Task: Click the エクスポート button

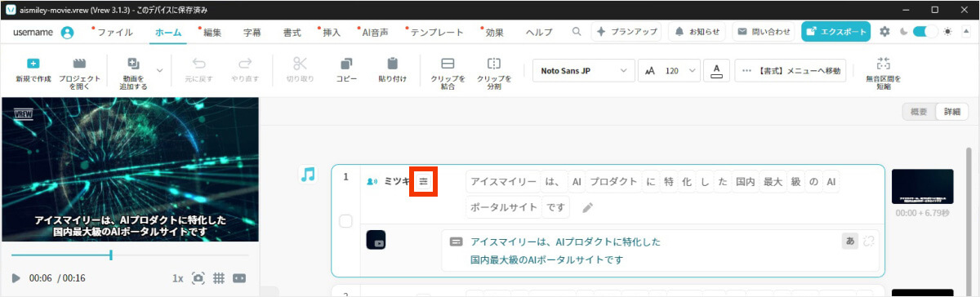Action: click(x=835, y=32)
